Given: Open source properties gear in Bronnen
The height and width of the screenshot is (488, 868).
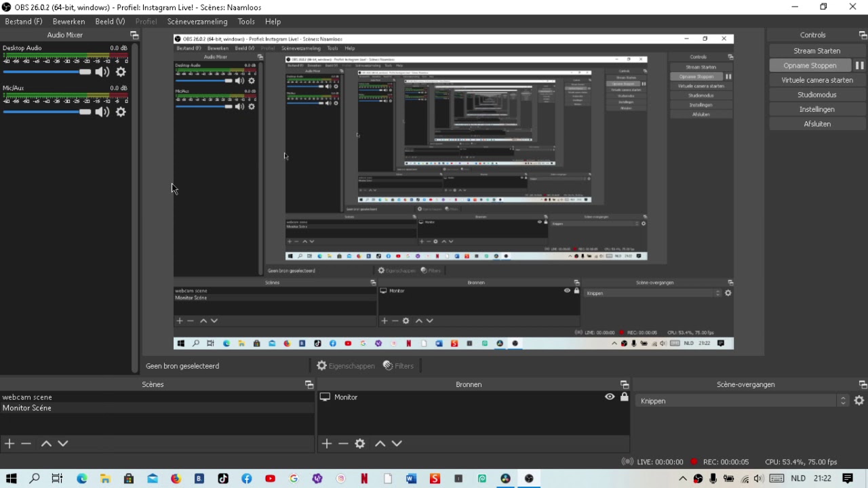Looking at the screenshot, I should (360, 443).
